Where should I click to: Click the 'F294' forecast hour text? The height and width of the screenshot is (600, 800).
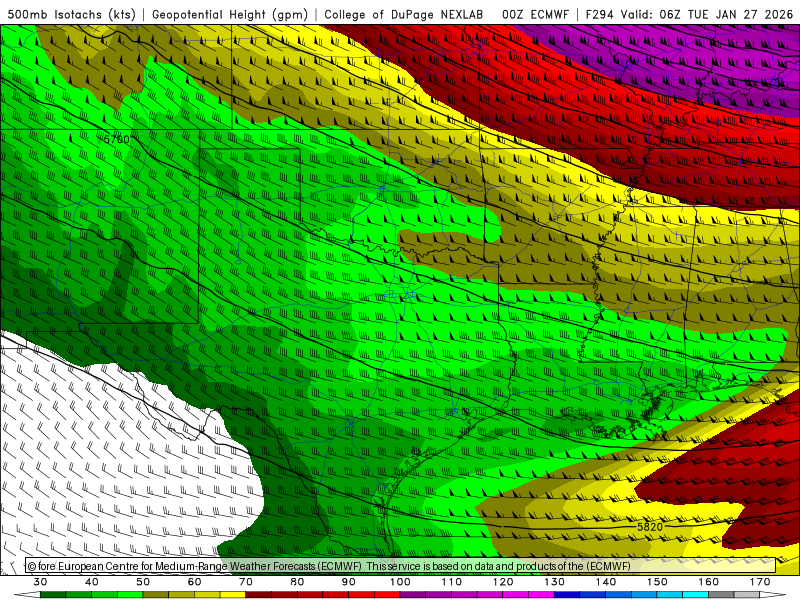tap(599, 15)
